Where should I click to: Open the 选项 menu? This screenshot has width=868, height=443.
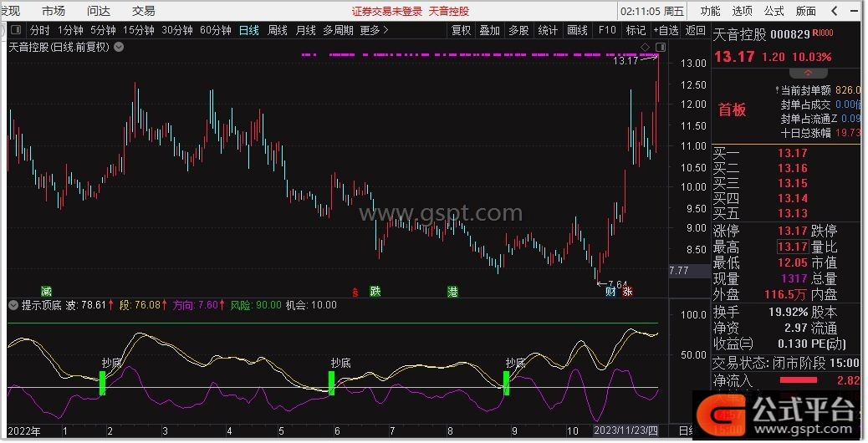click(x=742, y=11)
